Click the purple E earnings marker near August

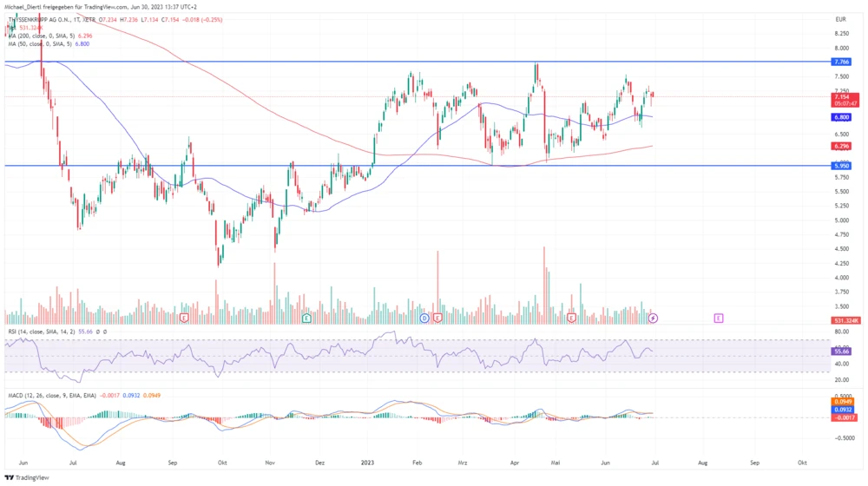pyautogui.click(x=719, y=319)
